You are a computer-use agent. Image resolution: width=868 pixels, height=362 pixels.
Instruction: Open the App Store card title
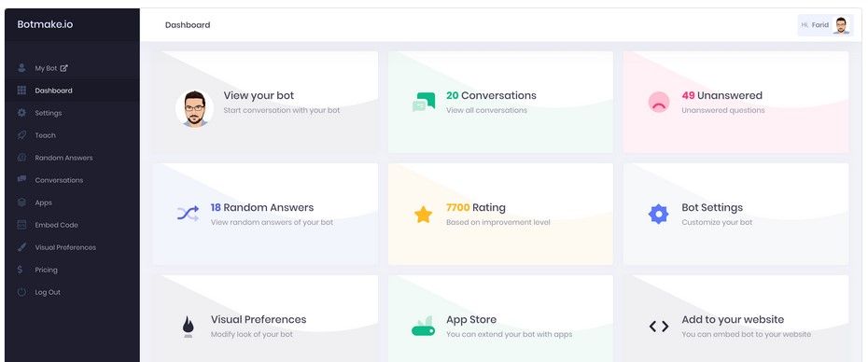pyautogui.click(x=471, y=319)
